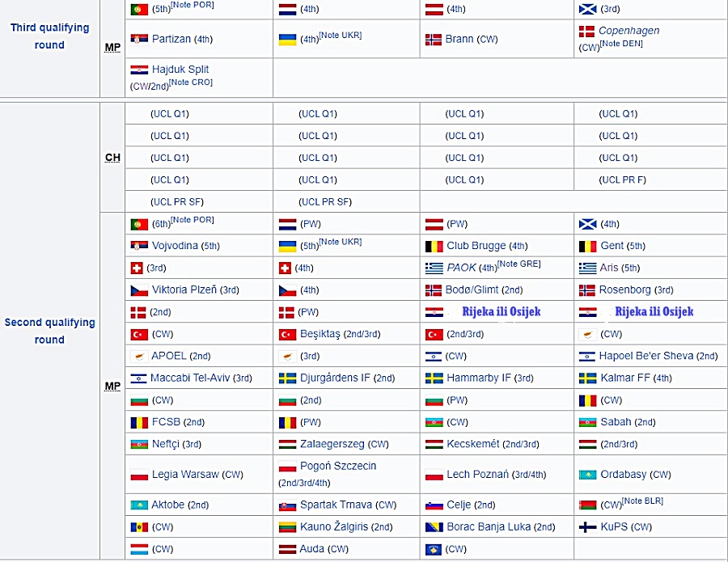Open the Vojvodina team link
The height and width of the screenshot is (562, 728).
pyautogui.click(x=175, y=246)
